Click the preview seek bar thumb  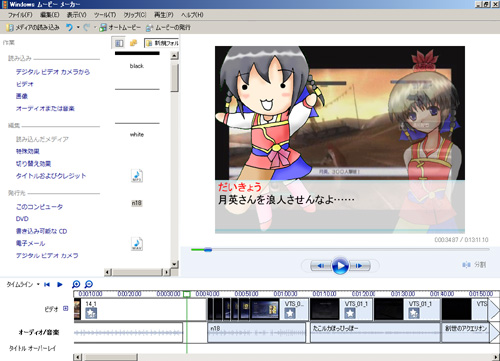pyautogui.click(x=208, y=249)
